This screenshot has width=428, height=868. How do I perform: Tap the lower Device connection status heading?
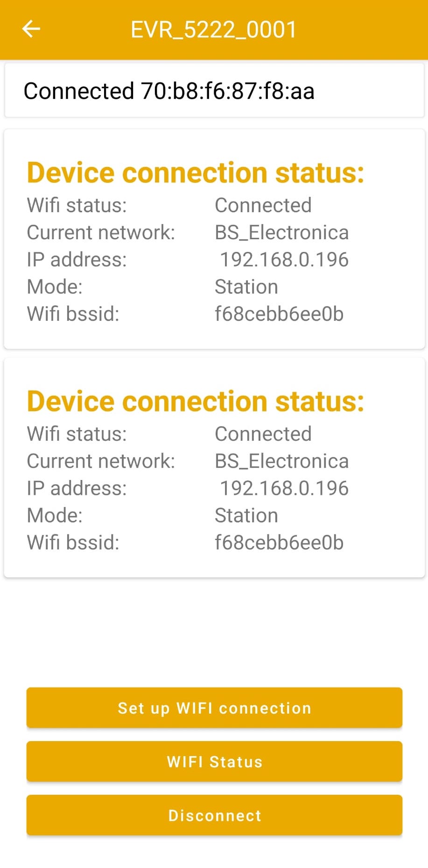pos(196,401)
